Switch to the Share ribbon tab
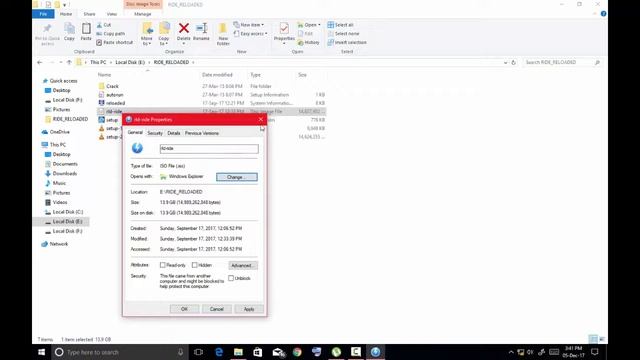Screen dimensions: 640x360 point(89,14)
